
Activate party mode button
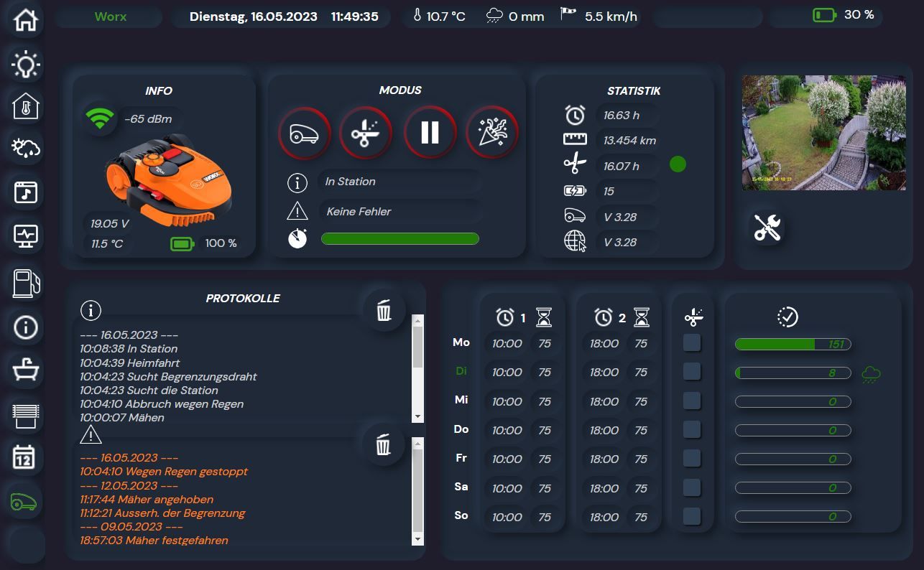pos(492,133)
